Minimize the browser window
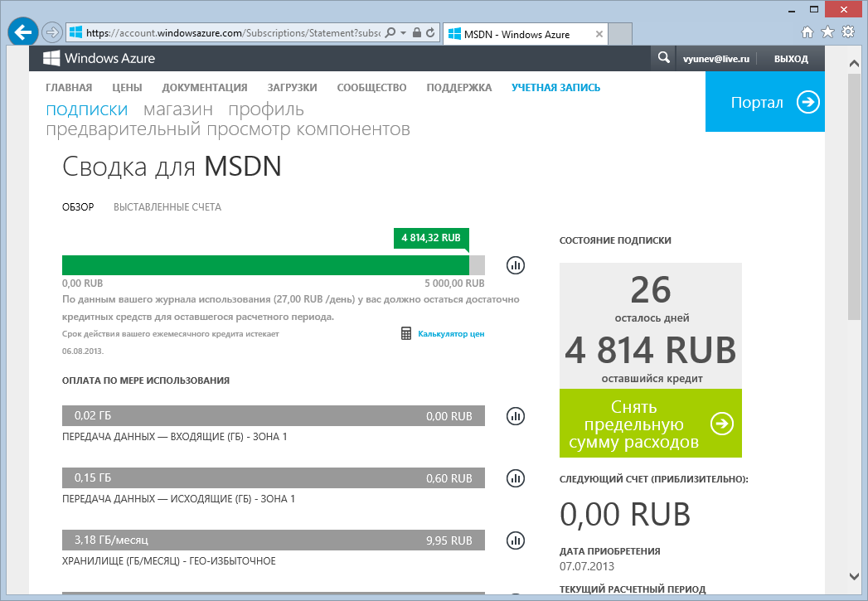This screenshot has width=868, height=601. click(x=793, y=9)
